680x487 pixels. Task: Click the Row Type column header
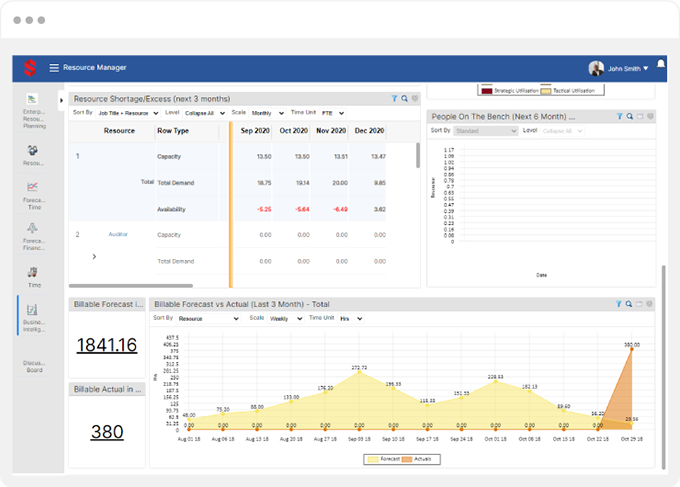(173, 131)
